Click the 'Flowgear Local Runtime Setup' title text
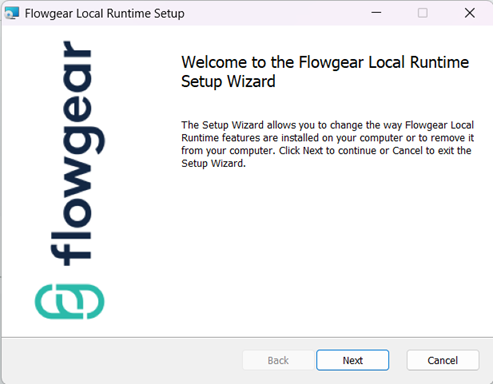The image size is (493, 384). 104,14
